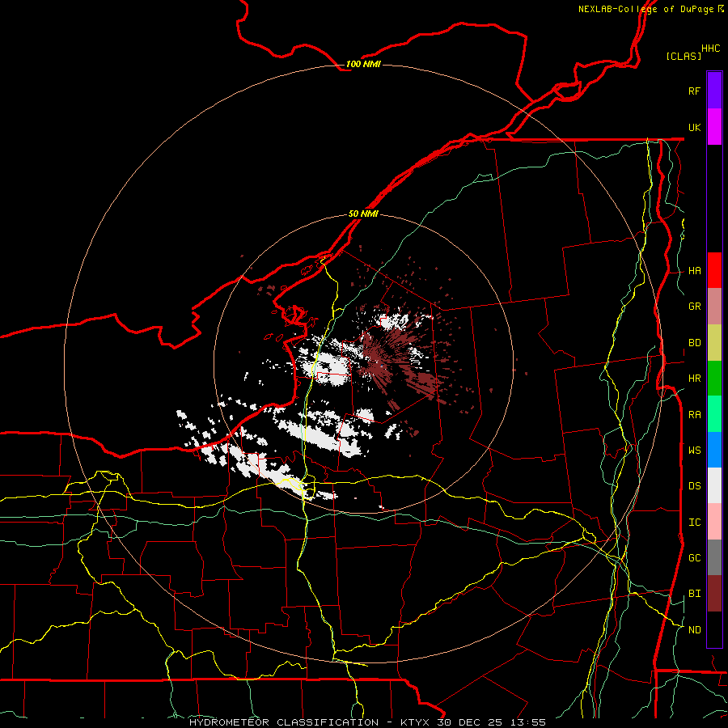Click the HR legend label
Screen dimensions: 728x728
pyautogui.click(x=694, y=379)
